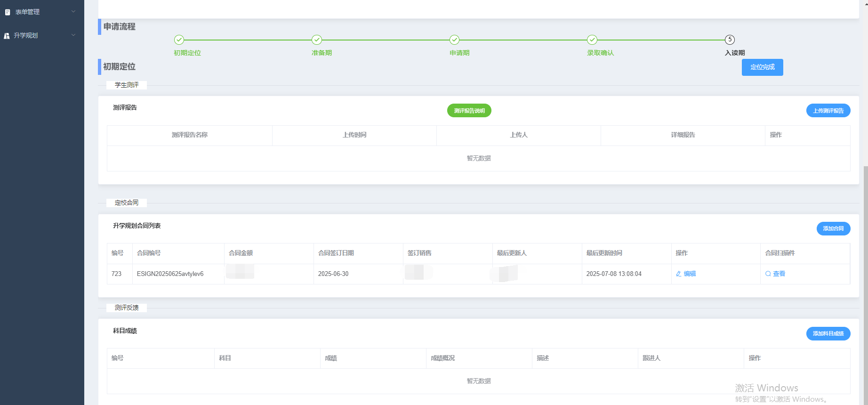Click the 申请期 step checkmark icon

click(454, 40)
